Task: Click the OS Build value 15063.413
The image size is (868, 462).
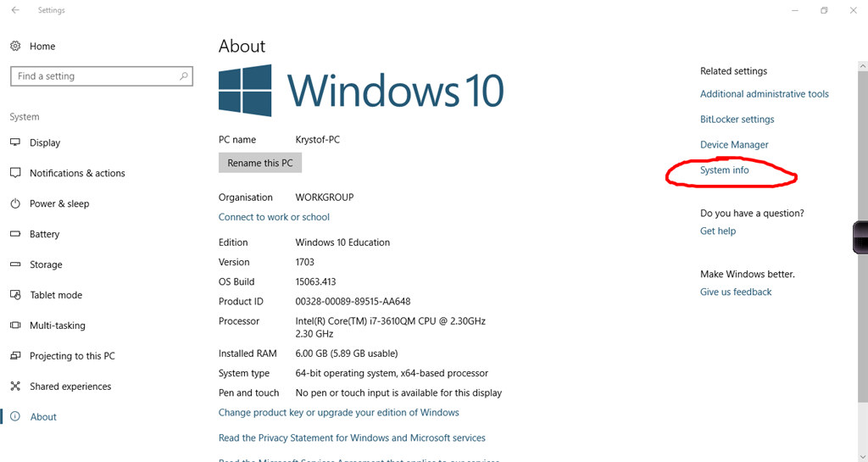Action: [x=315, y=281]
